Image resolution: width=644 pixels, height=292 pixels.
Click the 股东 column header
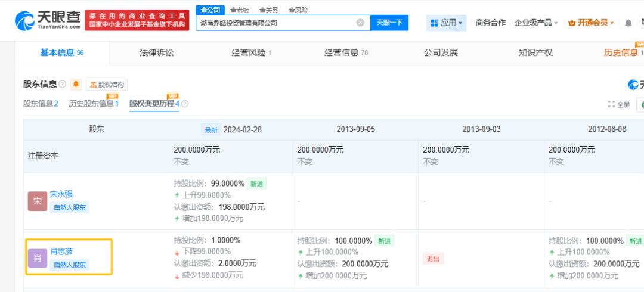97,129
